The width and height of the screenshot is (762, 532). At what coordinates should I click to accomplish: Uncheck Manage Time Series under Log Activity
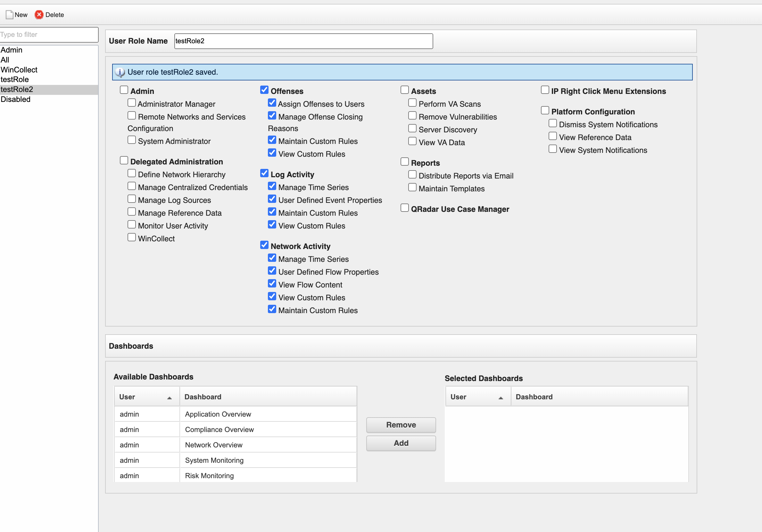click(x=272, y=186)
